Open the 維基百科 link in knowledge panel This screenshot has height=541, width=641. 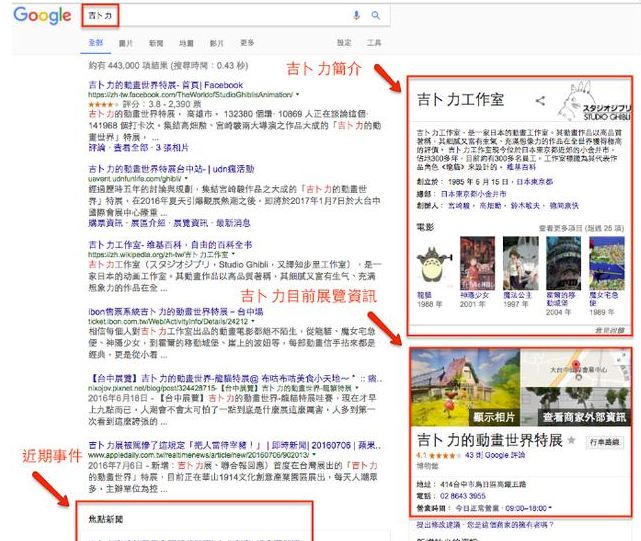click(521, 167)
